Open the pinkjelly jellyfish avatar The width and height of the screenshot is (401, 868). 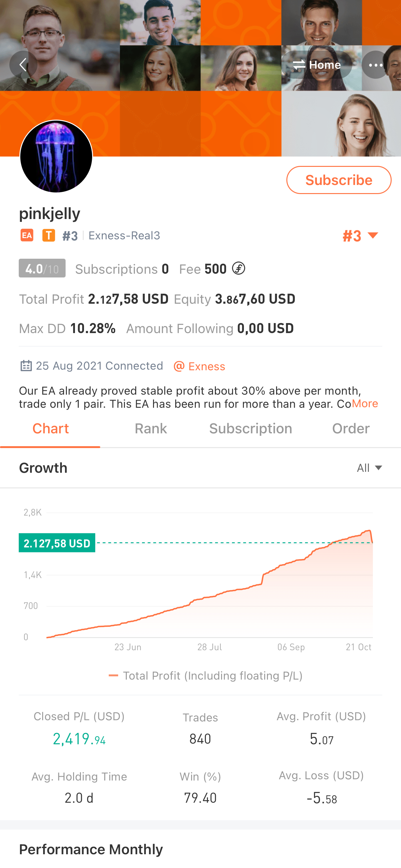56,156
